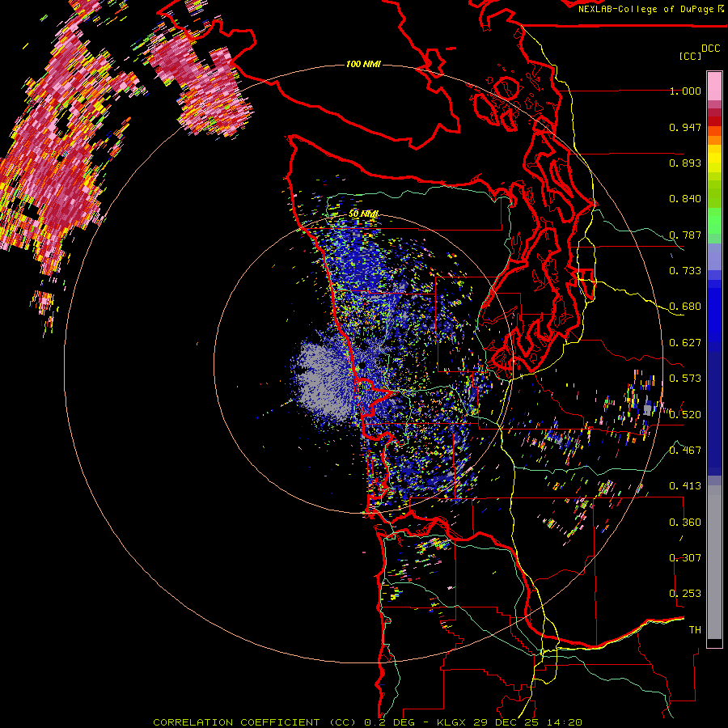Click the 0.840 legend value
The width and height of the screenshot is (728, 728).
(685, 199)
